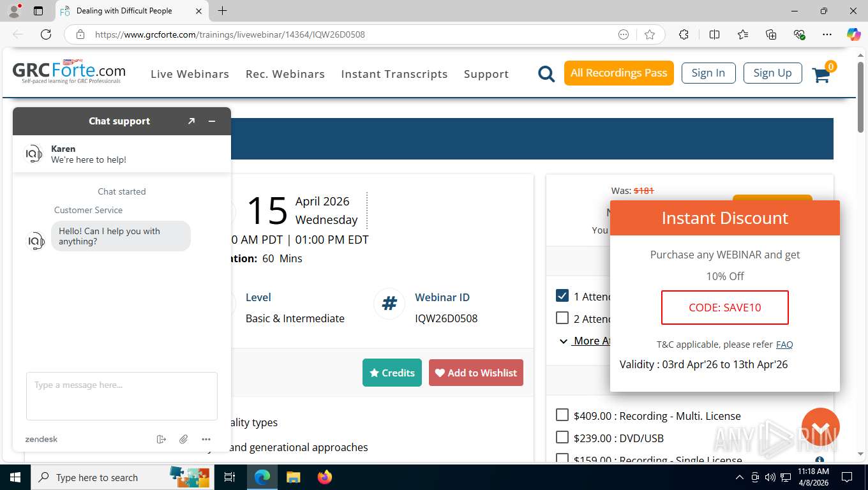Click the Sign In button
Viewport: 868px width, 490px height.
coord(708,73)
